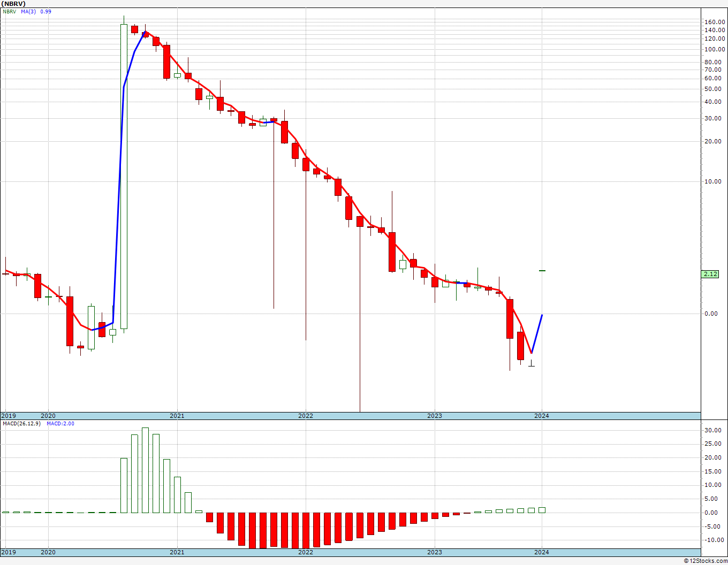Click the 2020 label on price chart timeline
Image resolution: width=728 pixels, height=565 pixels.
[48, 416]
